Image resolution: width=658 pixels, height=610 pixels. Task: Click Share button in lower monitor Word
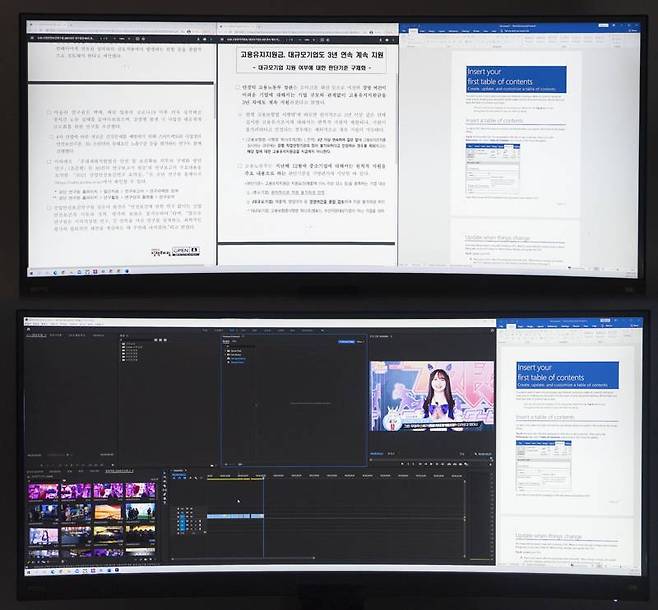click(x=635, y=326)
